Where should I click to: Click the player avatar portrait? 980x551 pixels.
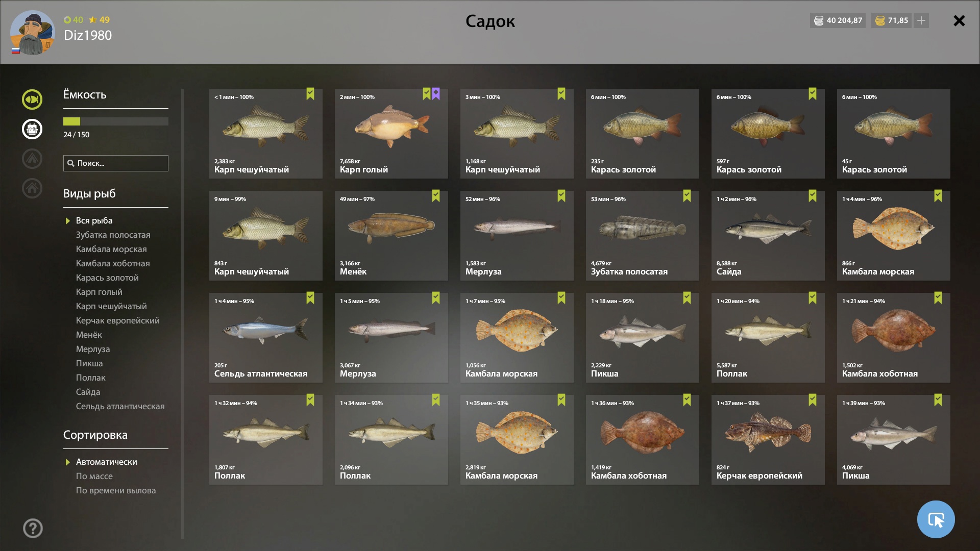coord(32,33)
